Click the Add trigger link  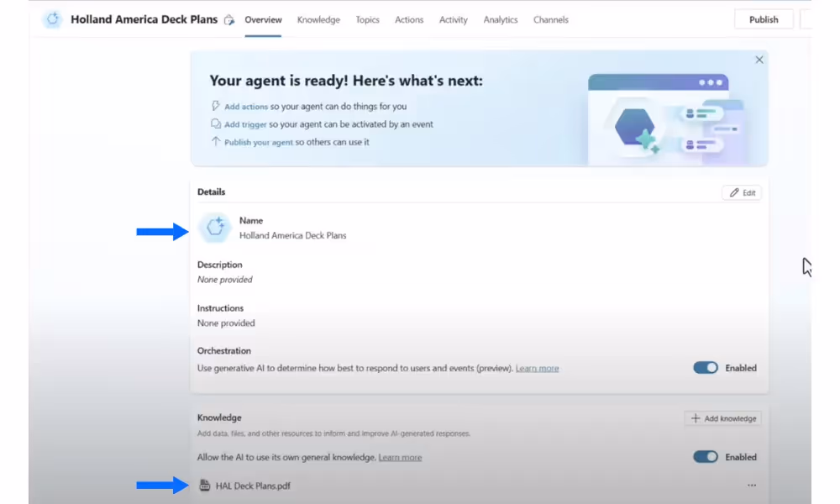coord(245,124)
